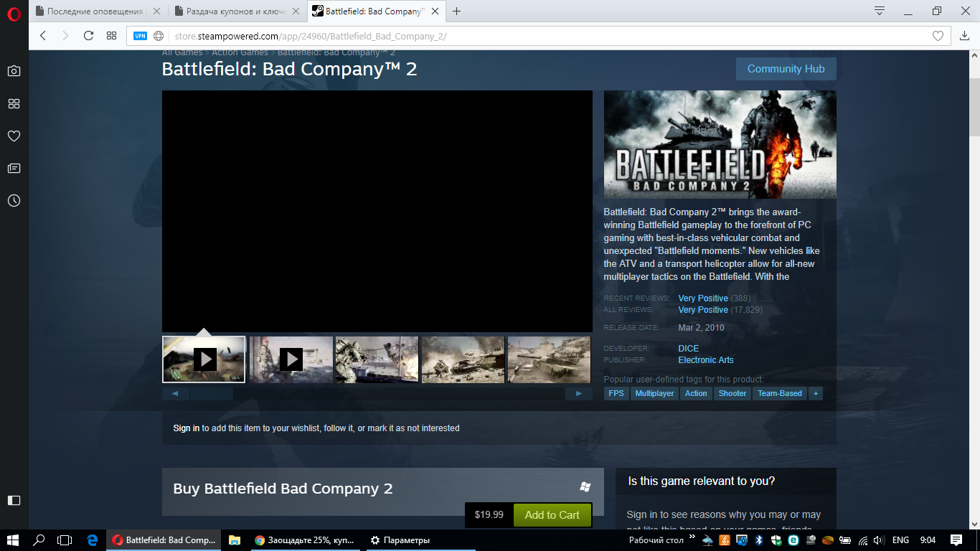Click the Sign in link above the purchase area

[x=187, y=428]
